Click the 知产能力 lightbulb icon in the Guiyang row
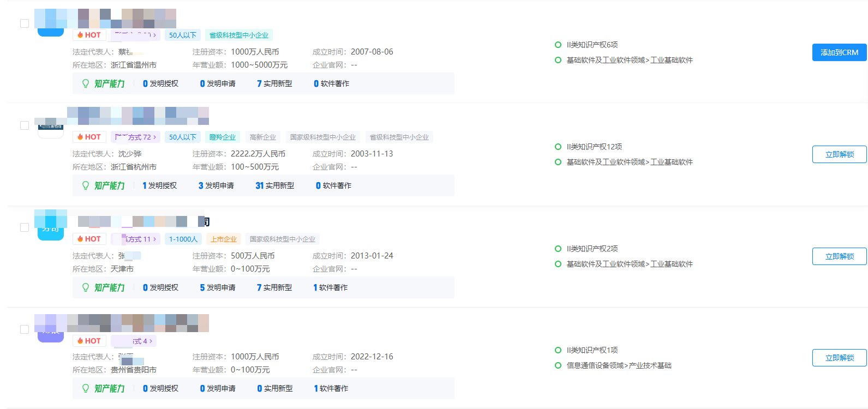868x409 pixels. pos(86,388)
